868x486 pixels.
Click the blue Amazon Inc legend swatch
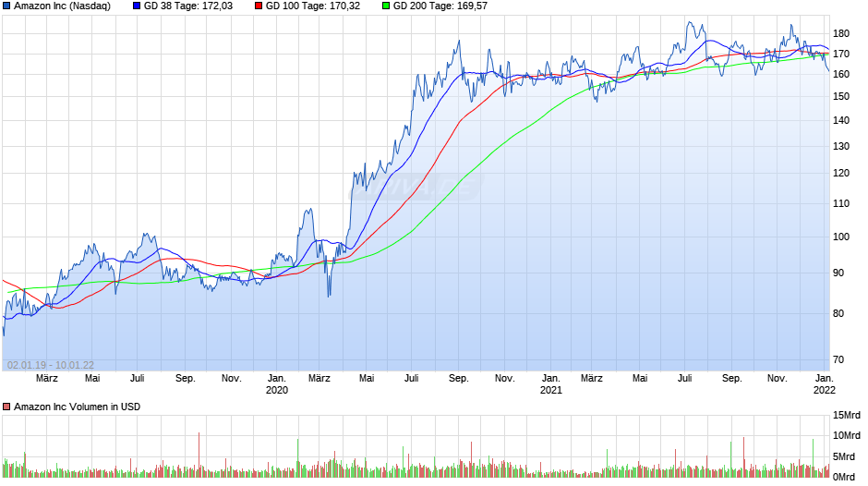(x=6, y=6)
